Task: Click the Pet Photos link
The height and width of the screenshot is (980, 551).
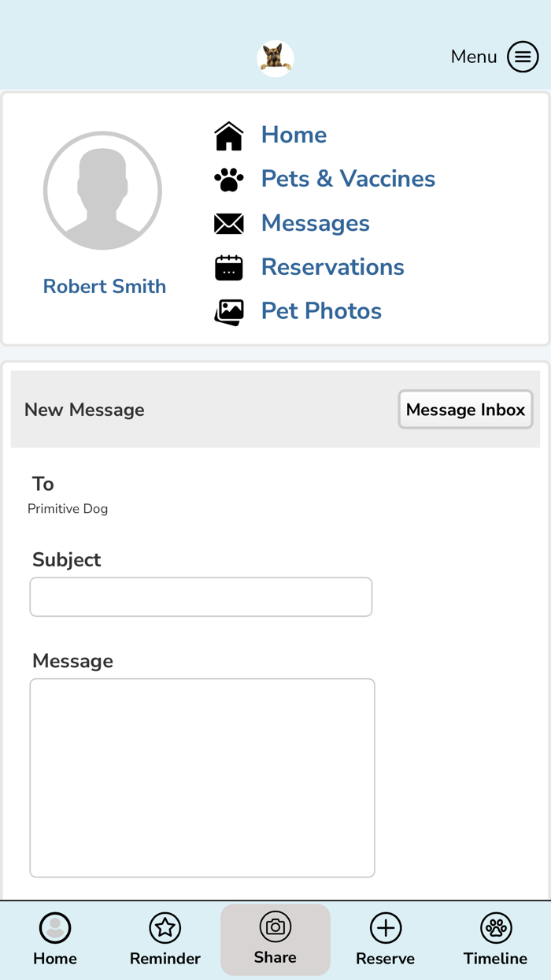Action: (x=321, y=311)
